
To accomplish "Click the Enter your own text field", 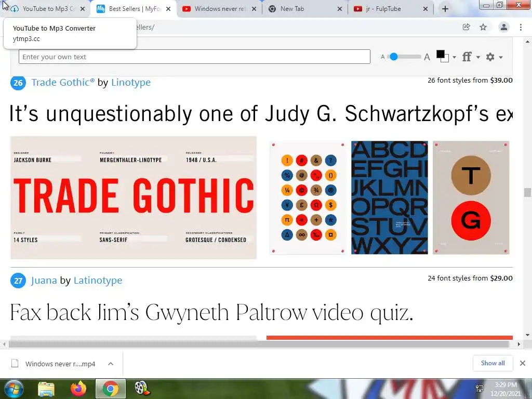I will point(194,57).
